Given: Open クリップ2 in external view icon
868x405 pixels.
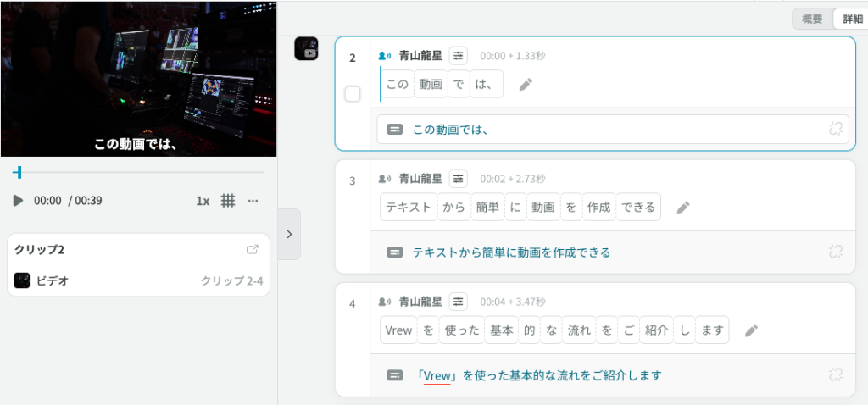Looking at the screenshot, I should click(252, 250).
